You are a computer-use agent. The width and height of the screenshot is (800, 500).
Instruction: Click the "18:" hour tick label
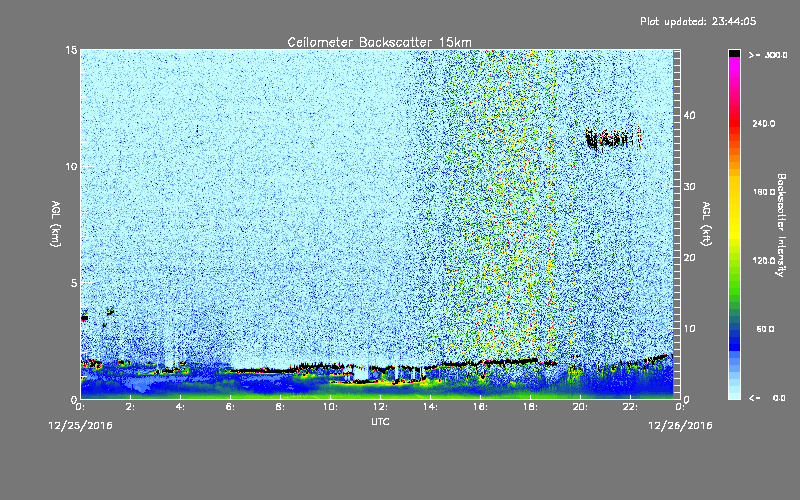click(x=531, y=407)
